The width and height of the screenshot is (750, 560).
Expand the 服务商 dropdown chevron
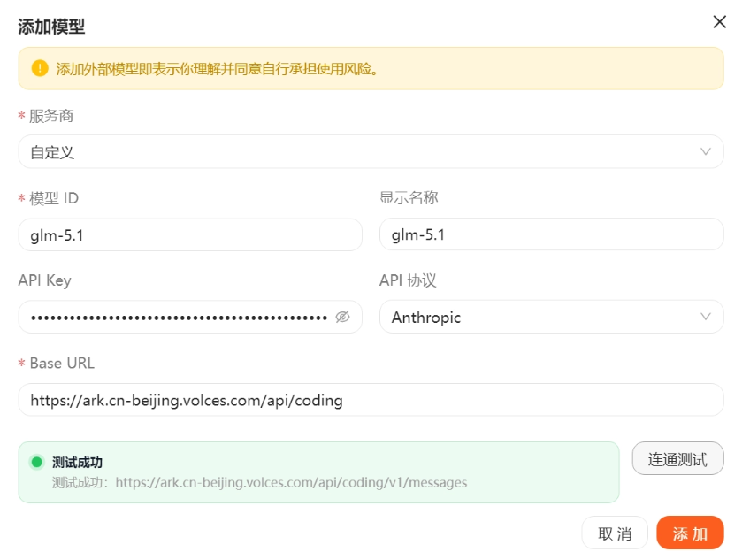click(706, 151)
